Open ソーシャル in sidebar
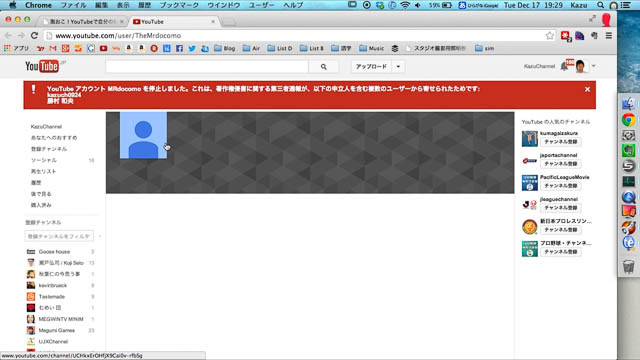 [44, 160]
